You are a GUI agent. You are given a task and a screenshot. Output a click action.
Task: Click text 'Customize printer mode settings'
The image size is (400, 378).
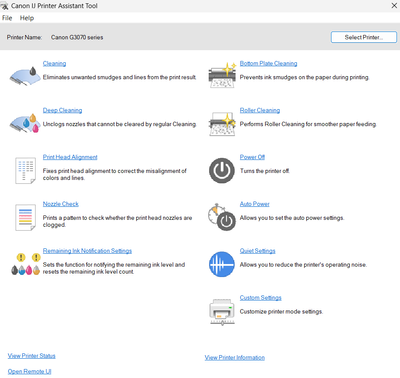[281, 312]
